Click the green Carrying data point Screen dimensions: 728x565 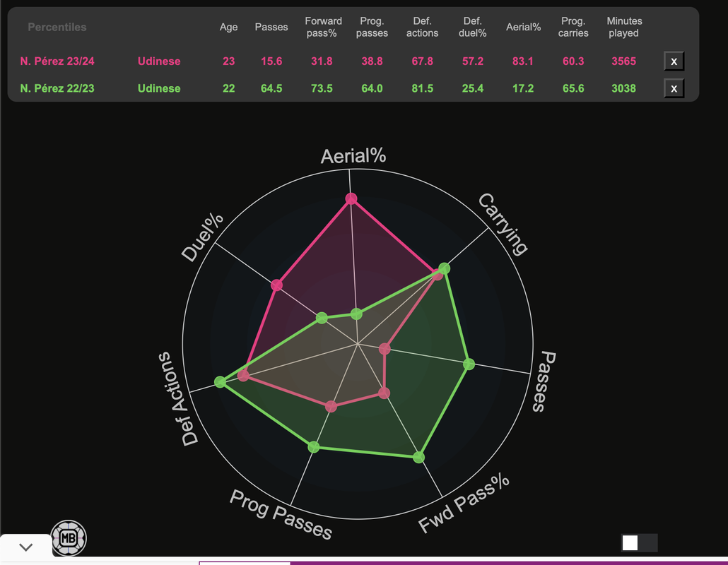coord(445,268)
